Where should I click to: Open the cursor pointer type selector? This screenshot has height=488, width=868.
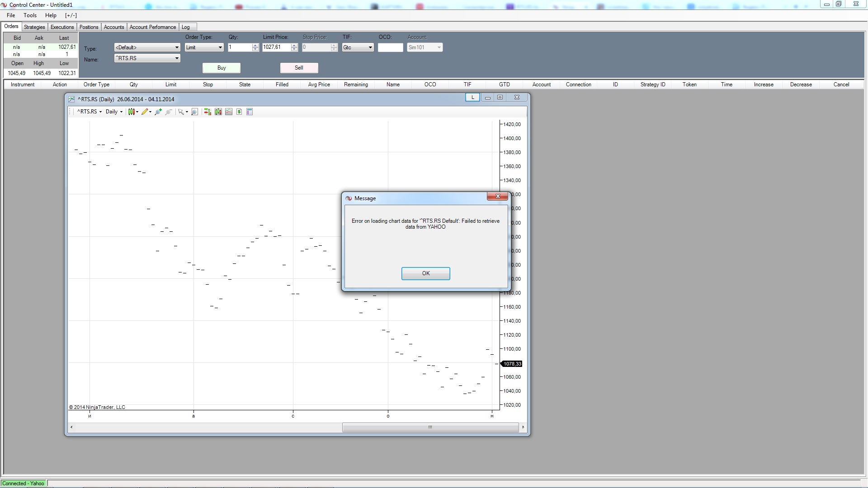183,112
